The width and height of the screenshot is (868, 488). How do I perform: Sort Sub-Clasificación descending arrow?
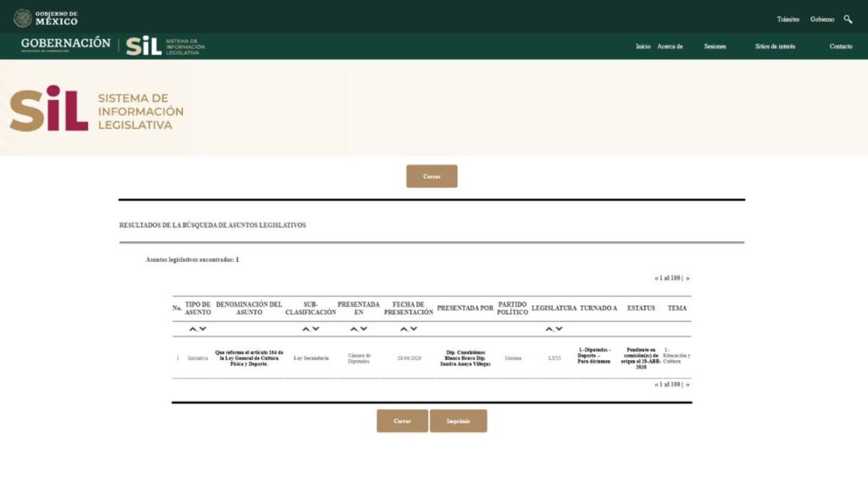coord(315,330)
